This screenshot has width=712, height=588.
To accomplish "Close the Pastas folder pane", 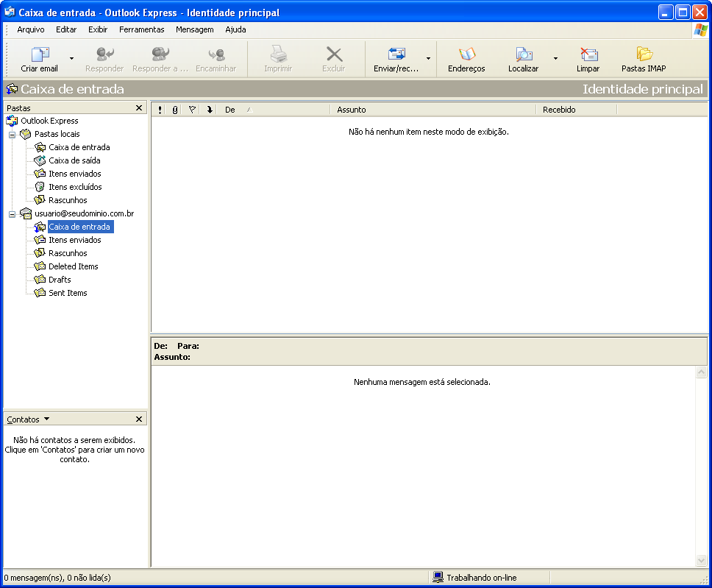I will tap(139, 108).
